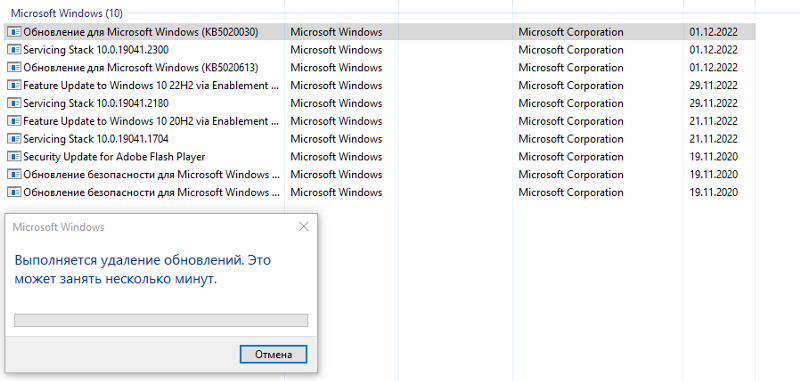This screenshot has width=800, height=381.
Task: Click the dialog message about removing updates
Action: [x=142, y=270]
